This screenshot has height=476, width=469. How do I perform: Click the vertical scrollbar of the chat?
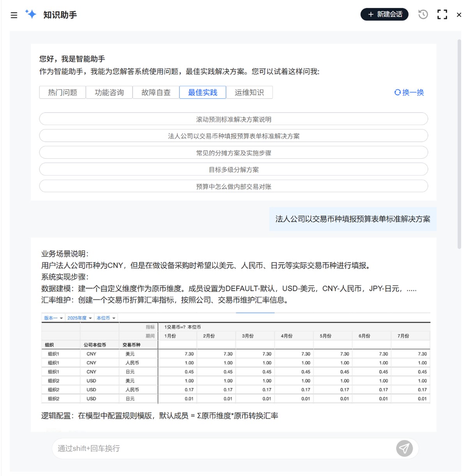(x=459, y=143)
